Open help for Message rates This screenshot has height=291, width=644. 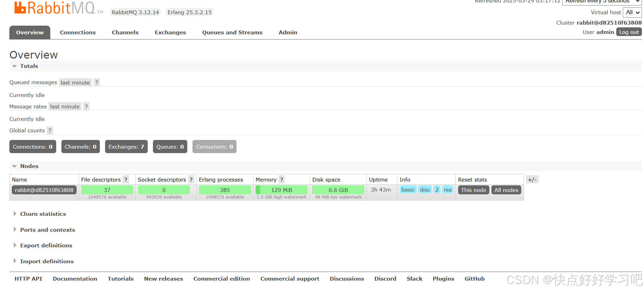click(86, 106)
